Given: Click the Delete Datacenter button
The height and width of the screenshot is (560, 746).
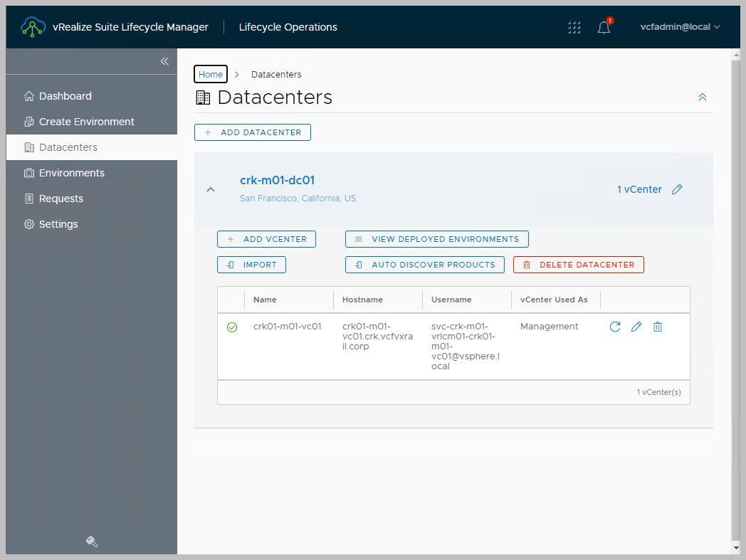Looking at the screenshot, I should pos(578,265).
